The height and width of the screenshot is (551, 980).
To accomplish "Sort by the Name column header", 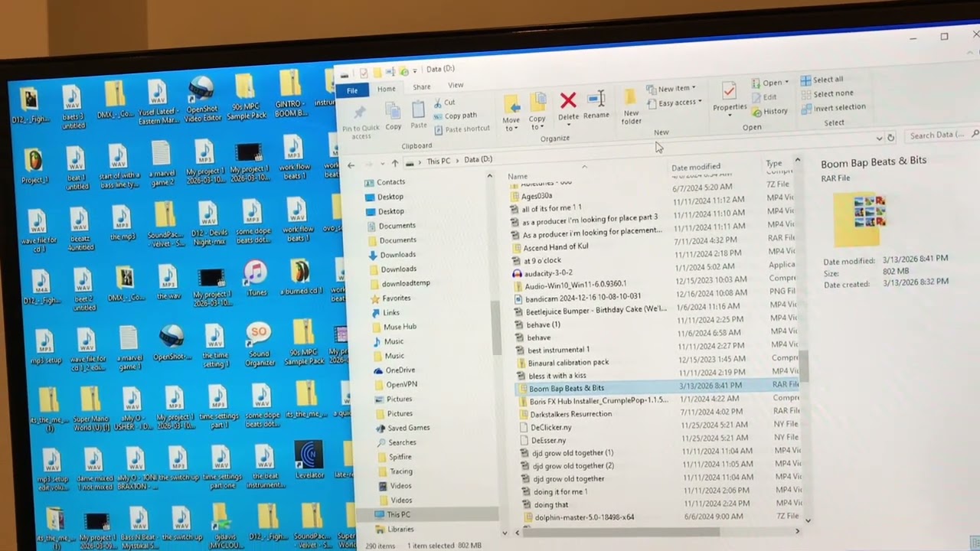I will click(x=518, y=176).
